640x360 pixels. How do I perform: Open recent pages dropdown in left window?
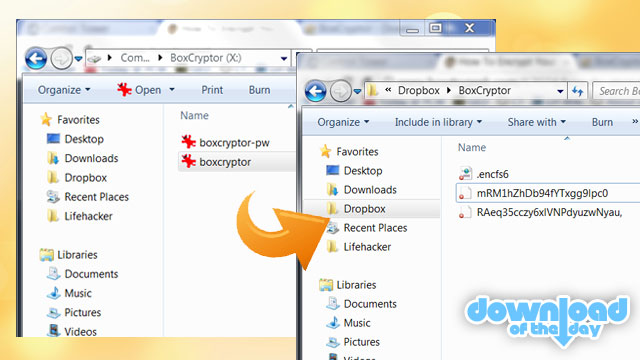(x=78, y=59)
